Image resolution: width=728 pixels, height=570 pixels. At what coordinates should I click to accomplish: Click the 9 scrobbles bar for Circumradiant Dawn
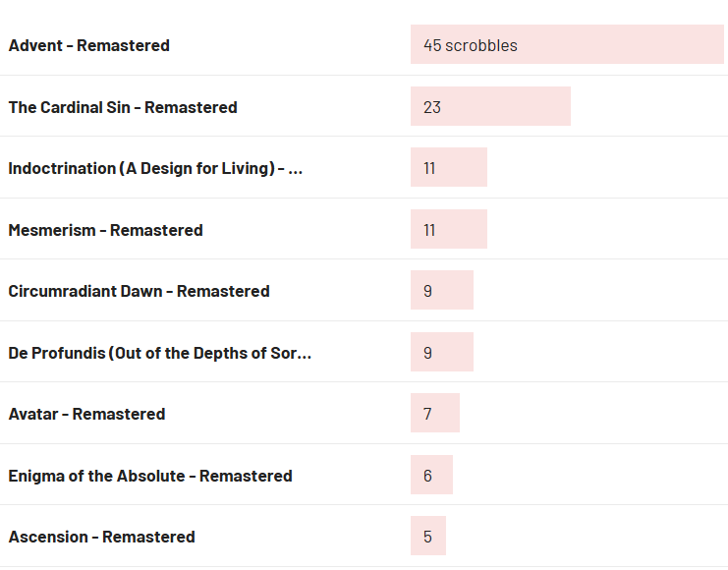pos(441,290)
